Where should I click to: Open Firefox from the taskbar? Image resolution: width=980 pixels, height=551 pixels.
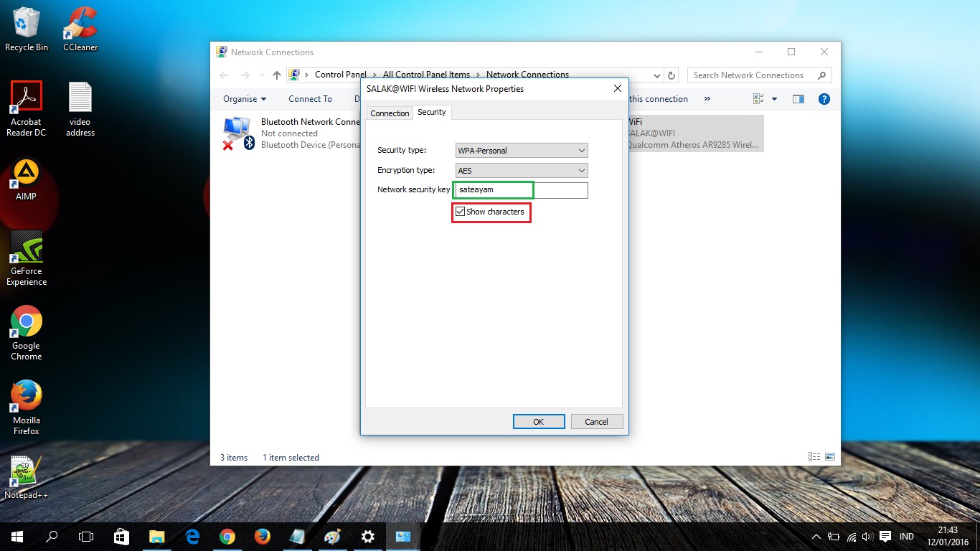click(x=263, y=536)
